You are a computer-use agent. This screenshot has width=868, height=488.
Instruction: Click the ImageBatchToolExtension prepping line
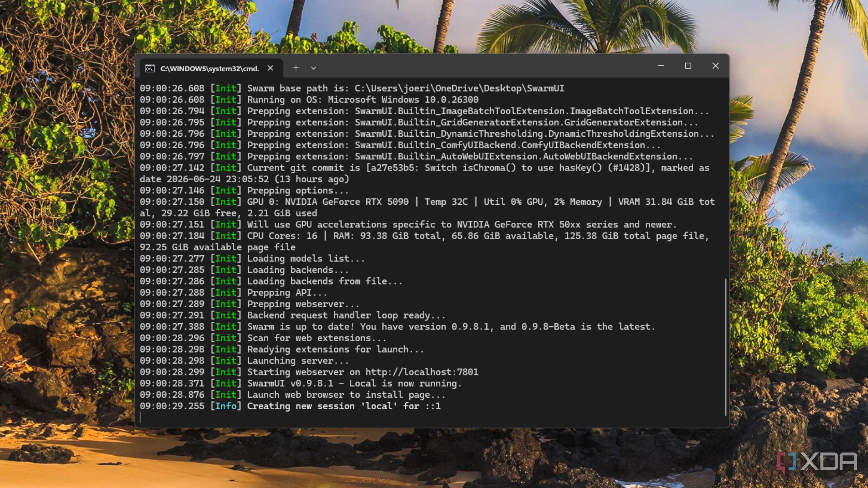[x=424, y=111]
